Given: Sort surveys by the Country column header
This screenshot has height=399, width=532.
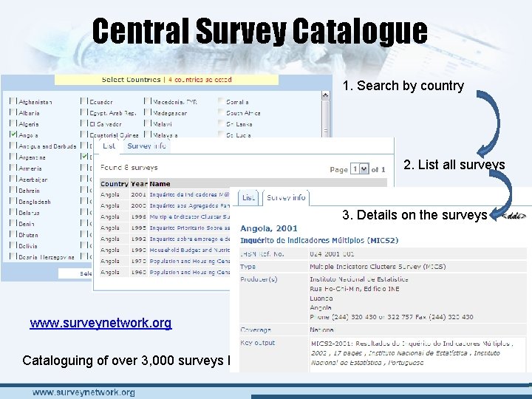Looking at the screenshot, I should [114, 184].
